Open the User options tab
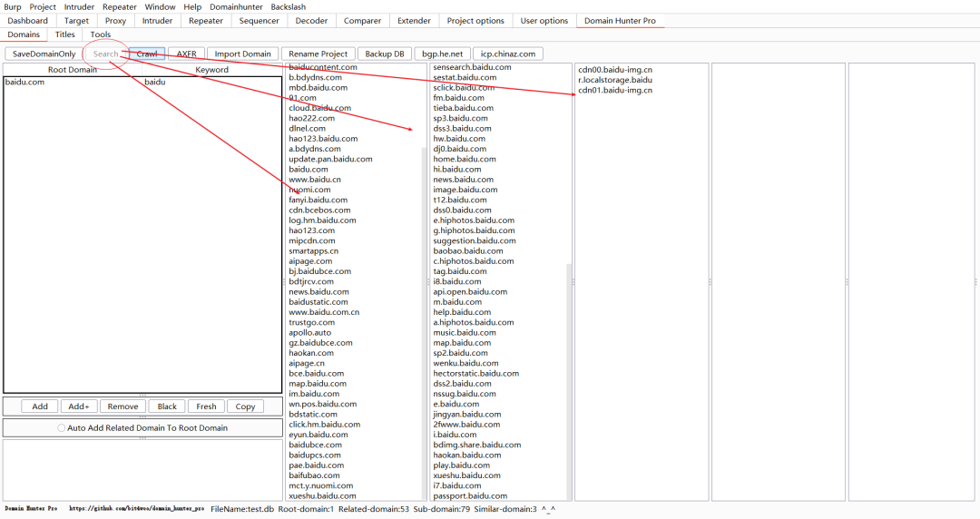The width and height of the screenshot is (980, 519). click(x=544, y=21)
